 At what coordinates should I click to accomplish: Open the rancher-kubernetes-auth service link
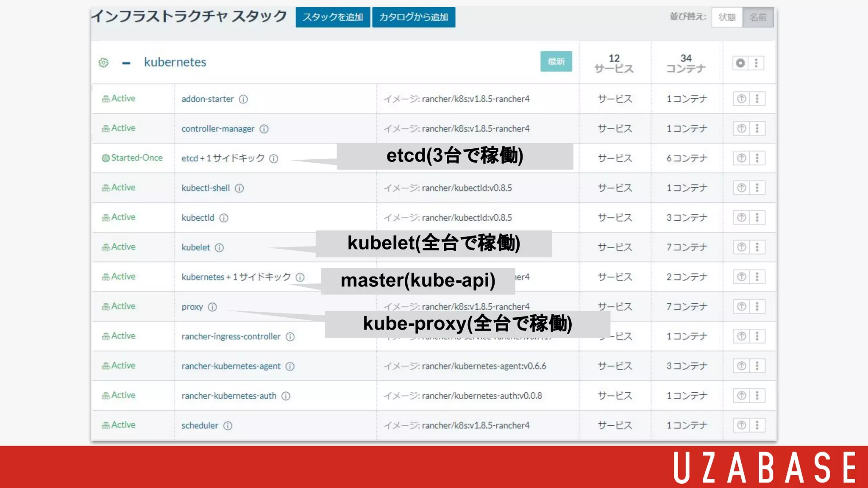[x=229, y=395]
